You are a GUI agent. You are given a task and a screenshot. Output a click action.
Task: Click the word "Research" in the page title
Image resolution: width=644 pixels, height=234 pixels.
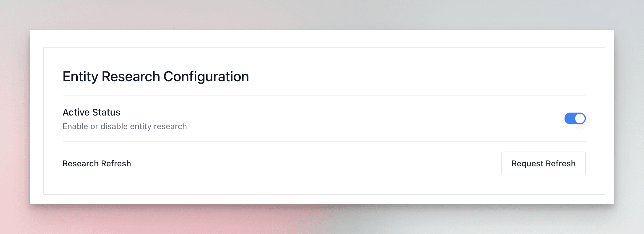click(131, 77)
